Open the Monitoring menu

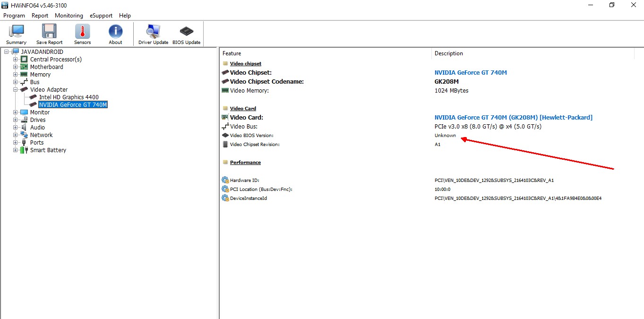click(x=69, y=16)
